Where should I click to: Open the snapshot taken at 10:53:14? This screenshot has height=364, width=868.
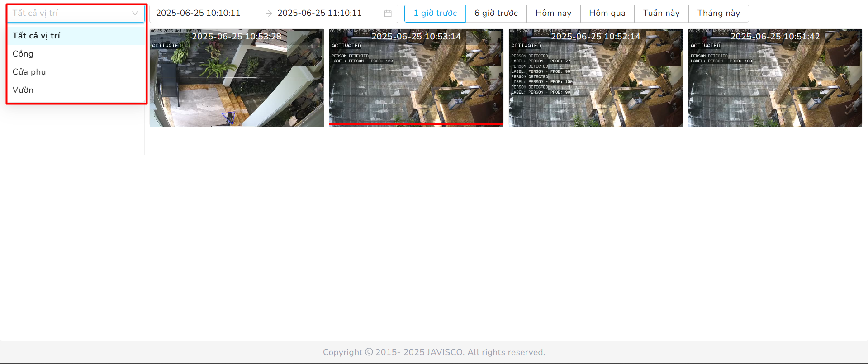tap(416, 78)
